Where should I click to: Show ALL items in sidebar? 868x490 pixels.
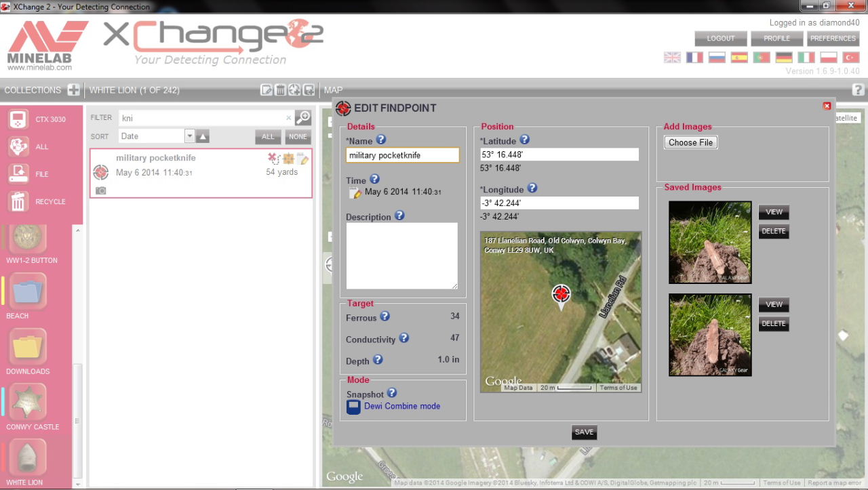point(18,146)
